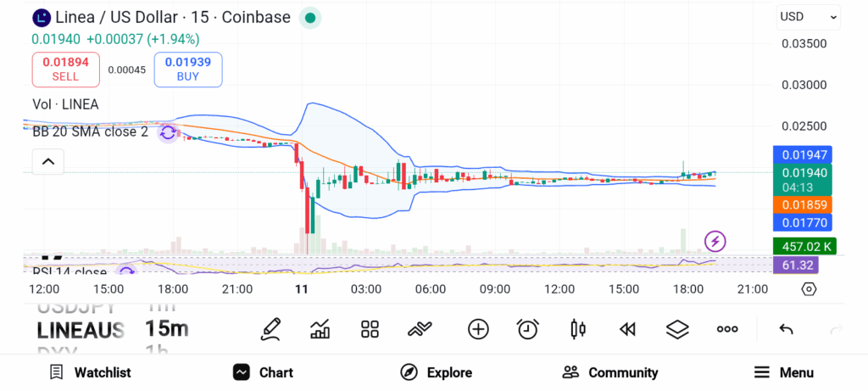Viewport: 868px width, 391px height.
Task: Start bar replay rewind icon
Action: click(x=627, y=329)
